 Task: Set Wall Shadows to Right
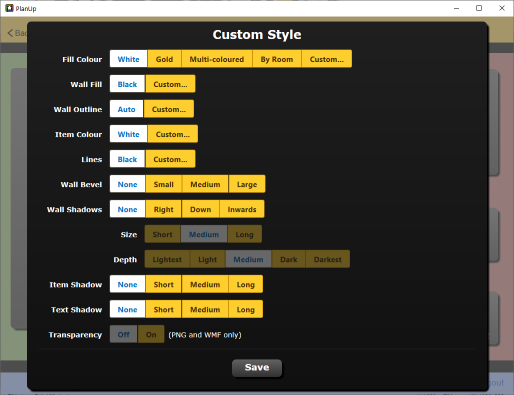(x=163, y=209)
